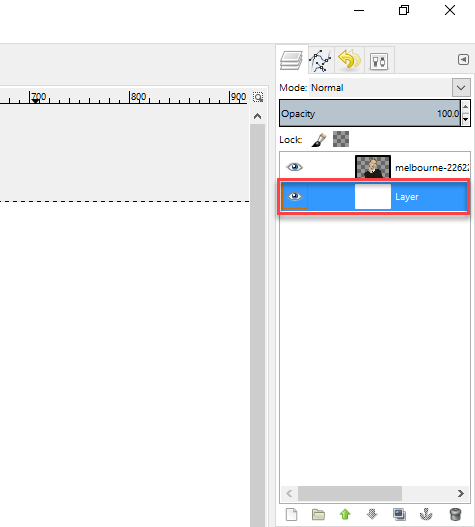
Task: Switch to the Layers dialog tab
Action: pyautogui.click(x=291, y=60)
